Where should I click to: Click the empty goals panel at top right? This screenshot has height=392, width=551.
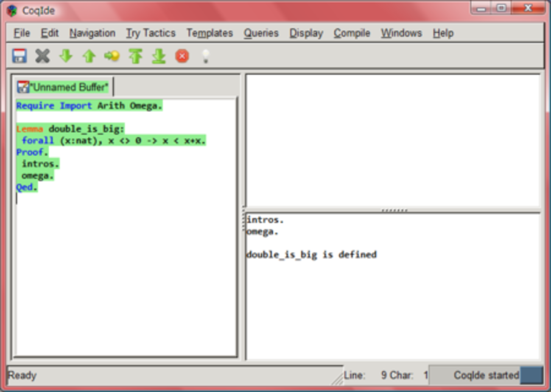point(393,140)
